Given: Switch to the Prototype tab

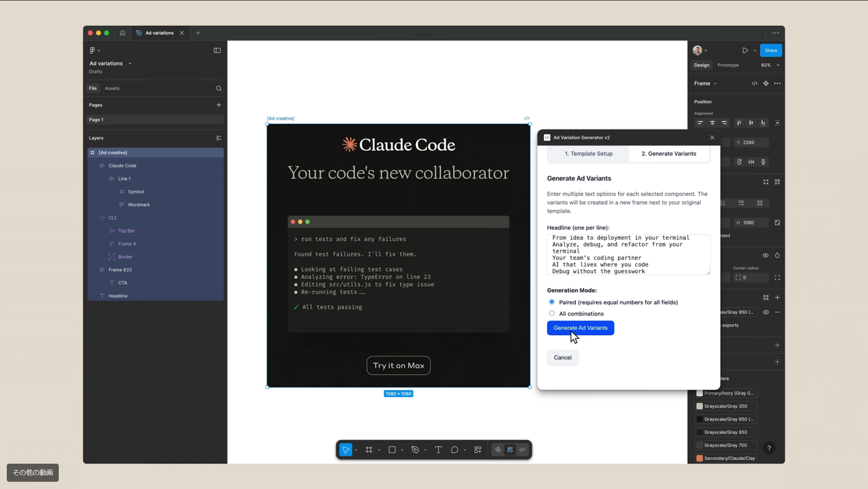Looking at the screenshot, I should tap(728, 65).
